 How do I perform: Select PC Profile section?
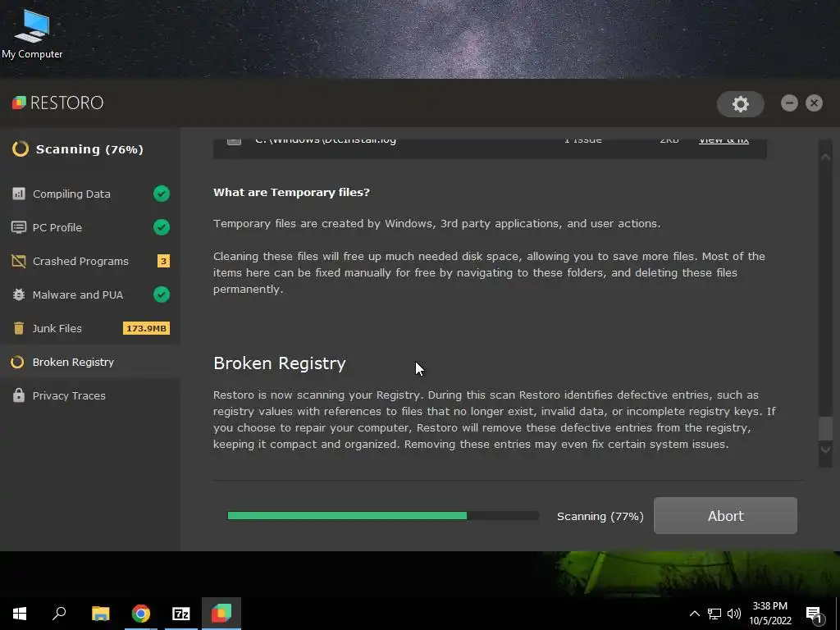click(x=90, y=227)
